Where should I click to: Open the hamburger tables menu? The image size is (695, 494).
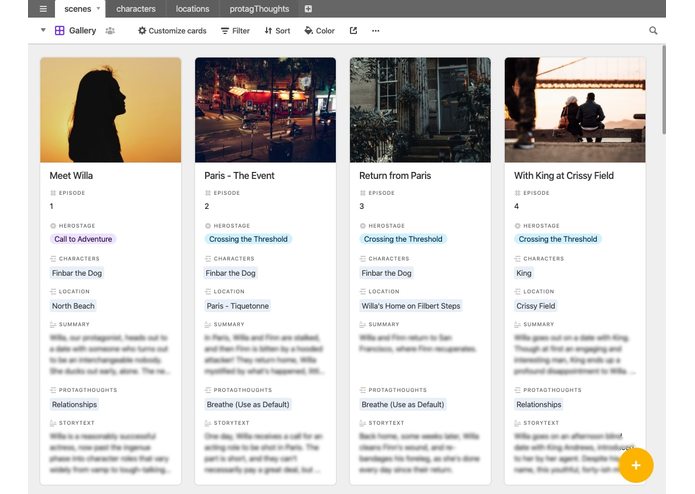(43, 9)
